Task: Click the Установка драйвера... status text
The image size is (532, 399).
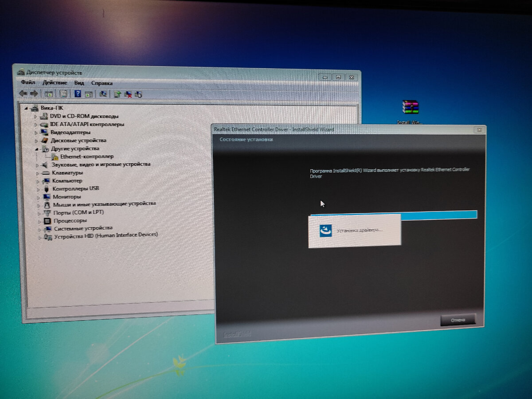Action: point(360,231)
